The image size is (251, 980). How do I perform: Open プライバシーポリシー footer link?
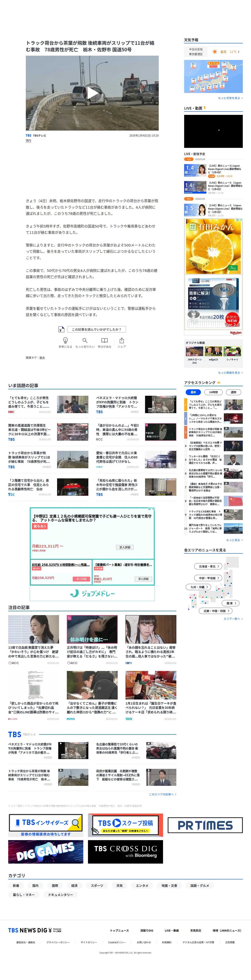[x=58, y=942]
